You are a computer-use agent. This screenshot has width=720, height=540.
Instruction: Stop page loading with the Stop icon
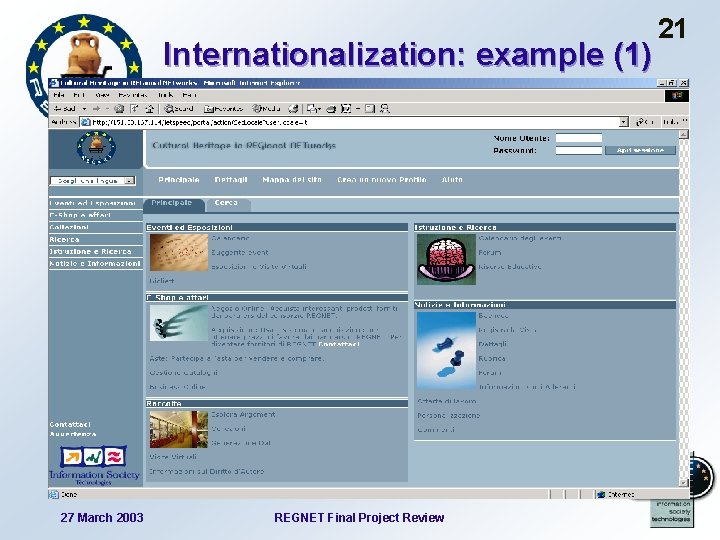tap(119, 109)
